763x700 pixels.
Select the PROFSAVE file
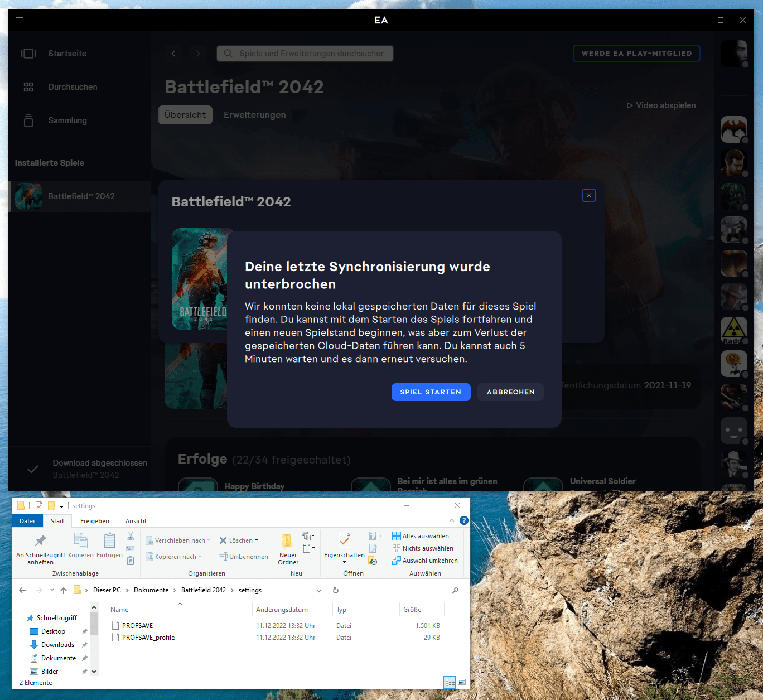(138, 626)
